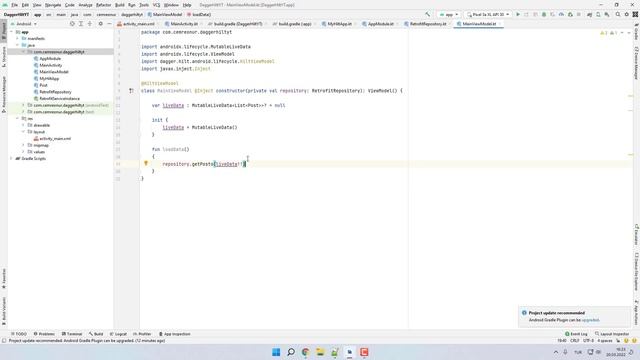Open the Project tool window side tab
The height and width of the screenshot is (360, 640).
click(4, 31)
